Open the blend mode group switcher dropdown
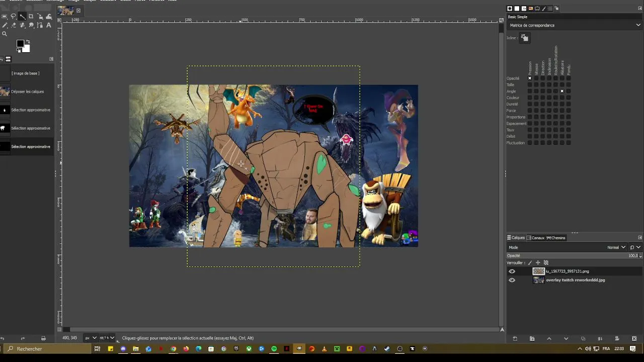 coord(635,247)
